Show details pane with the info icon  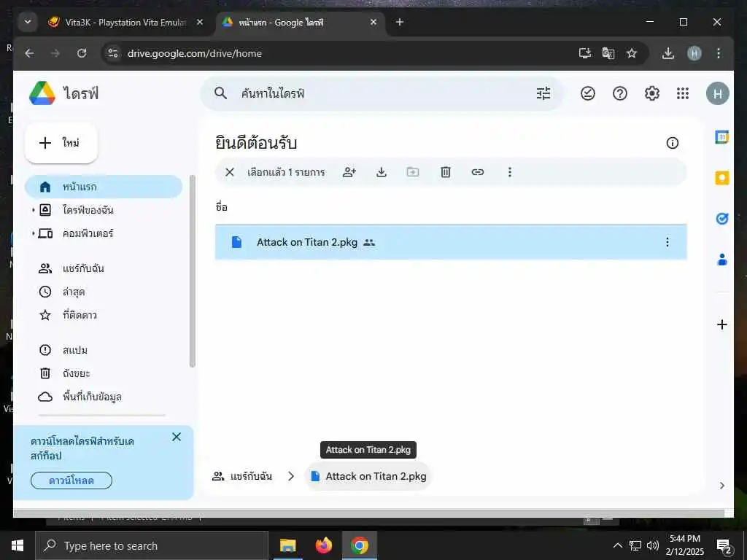tap(672, 143)
